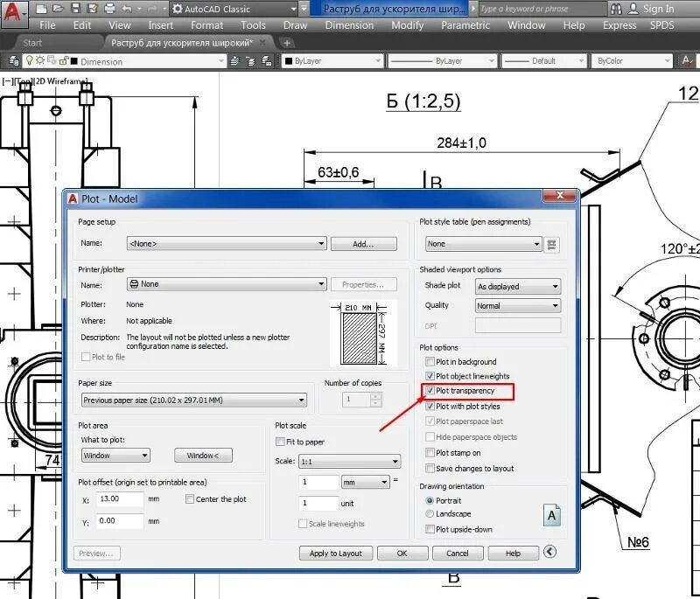700x599 pixels.
Task: Click Make Object's Layer Current icon
Action: 234,60
